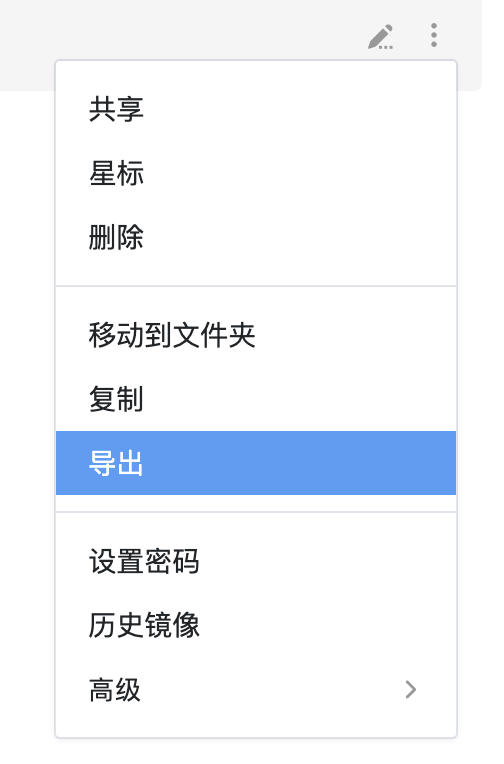View history snapshots with 历史镜像
The height and width of the screenshot is (764, 504).
pos(256,625)
